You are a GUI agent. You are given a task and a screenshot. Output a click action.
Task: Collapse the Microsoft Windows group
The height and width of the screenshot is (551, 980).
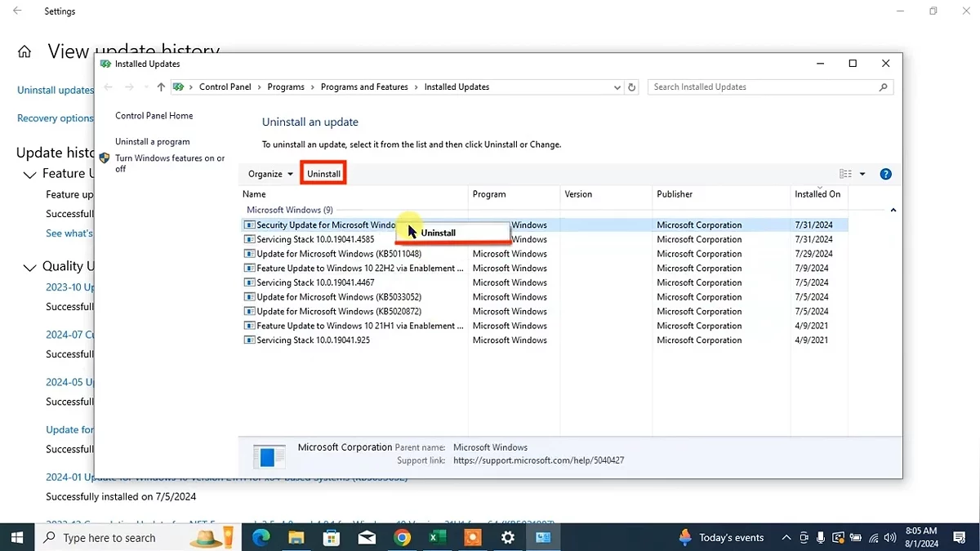[x=893, y=210]
